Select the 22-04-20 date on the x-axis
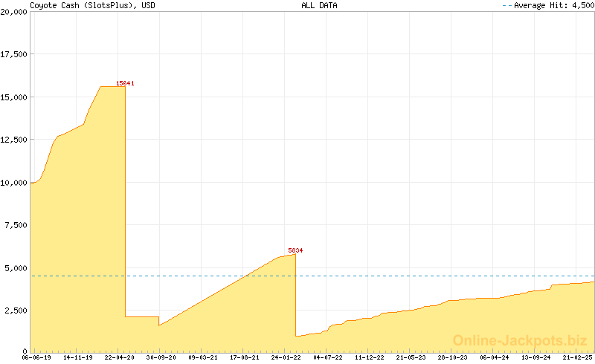This screenshot has width=595, height=364. click(119, 357)
